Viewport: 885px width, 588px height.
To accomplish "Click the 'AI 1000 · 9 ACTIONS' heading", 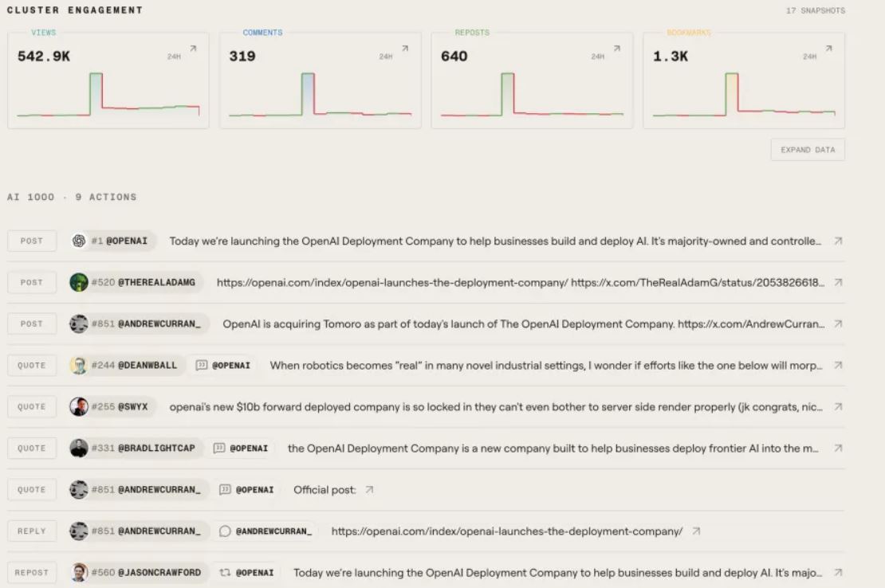I will pos(72,197).
